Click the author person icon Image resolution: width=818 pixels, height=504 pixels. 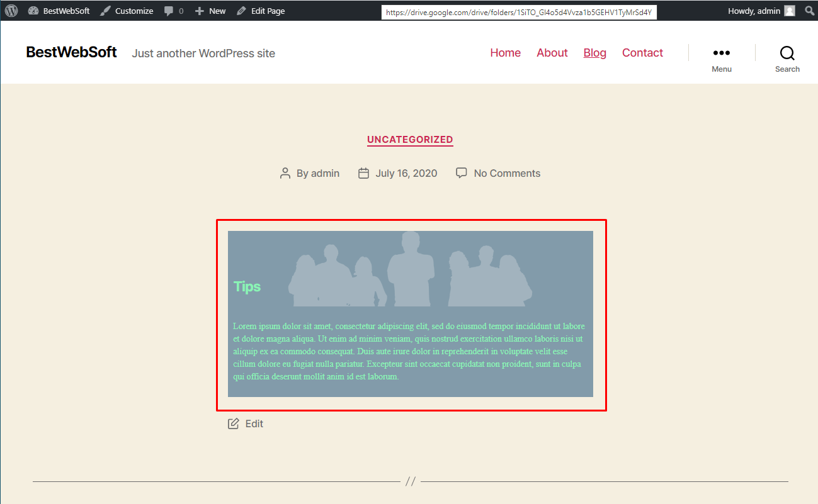coord(285,173)
